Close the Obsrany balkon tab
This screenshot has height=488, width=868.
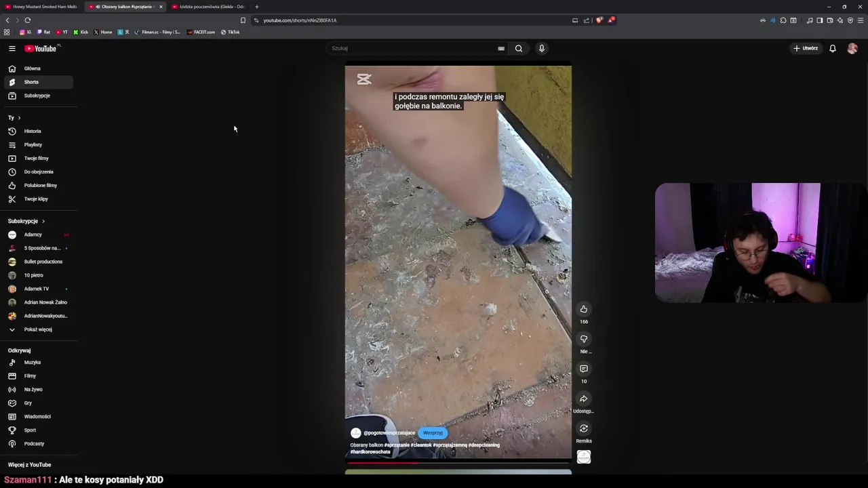point(161,7)
